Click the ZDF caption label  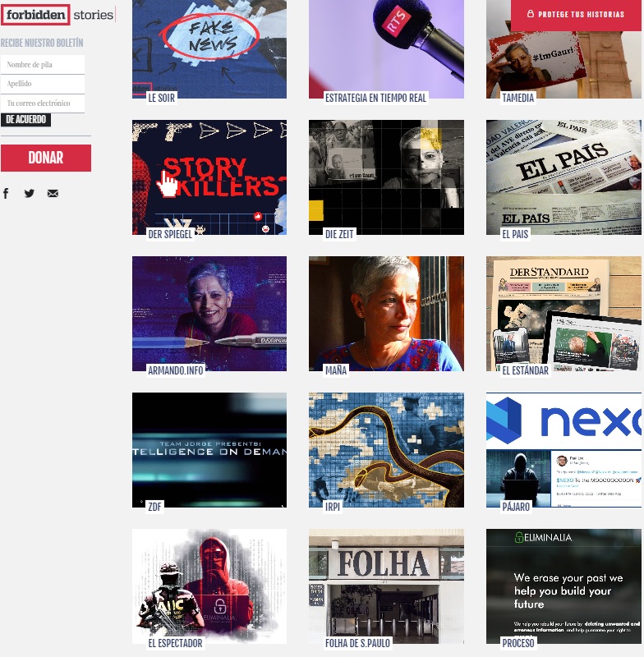154,507
